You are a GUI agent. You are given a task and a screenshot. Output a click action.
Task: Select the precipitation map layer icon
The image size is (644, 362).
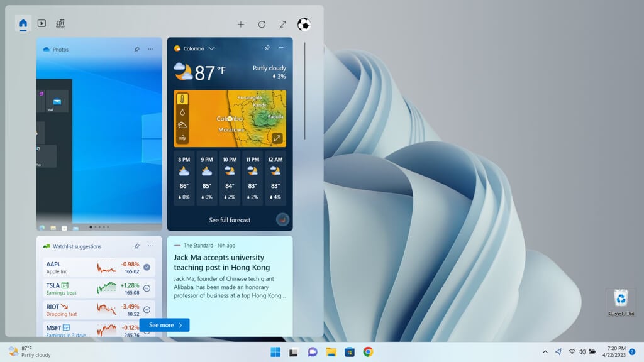pos(182,112)
